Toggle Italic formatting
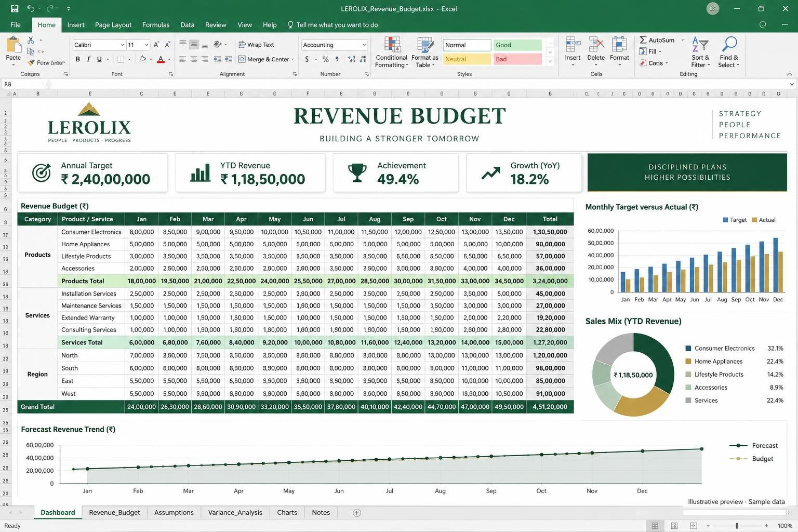This screenshot has width=798, height=532. pos(88,59)
